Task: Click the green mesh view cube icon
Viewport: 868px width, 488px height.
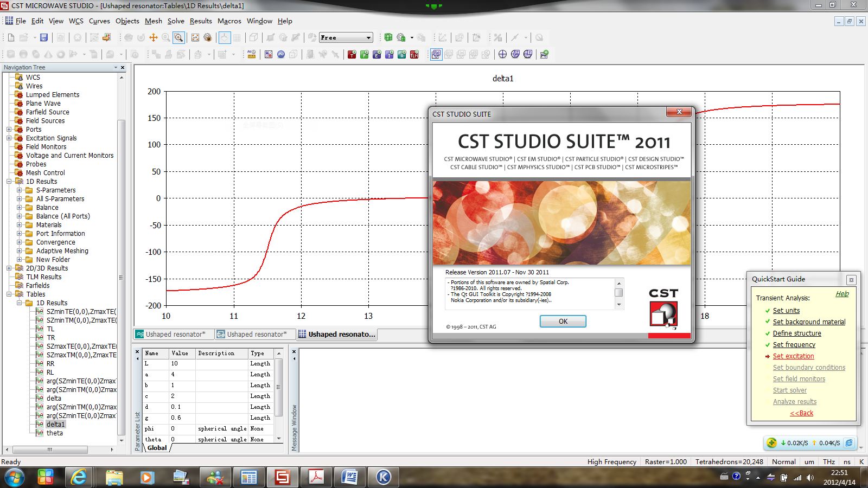Action: [x=388, y=37]
